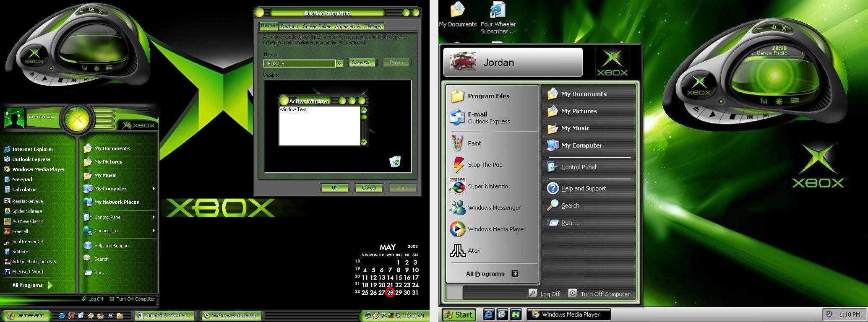The image size is (868, 322).
Task: Open Freecell from the Start menu
Action: coord(16,231)
